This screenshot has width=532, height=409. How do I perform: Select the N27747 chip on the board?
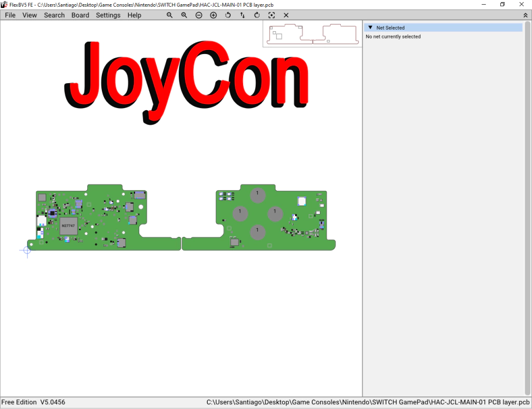[x=69, y=226]
